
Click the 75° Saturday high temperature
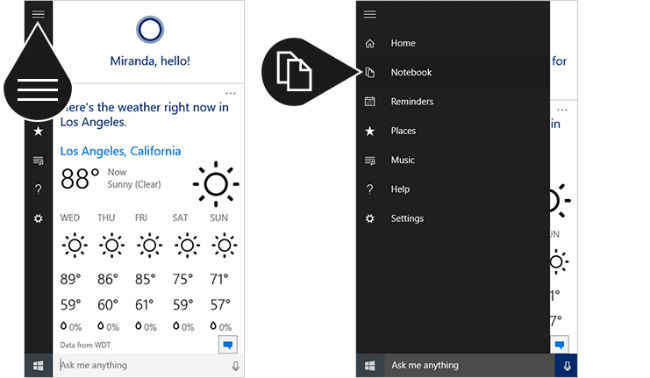pos(183,279)
